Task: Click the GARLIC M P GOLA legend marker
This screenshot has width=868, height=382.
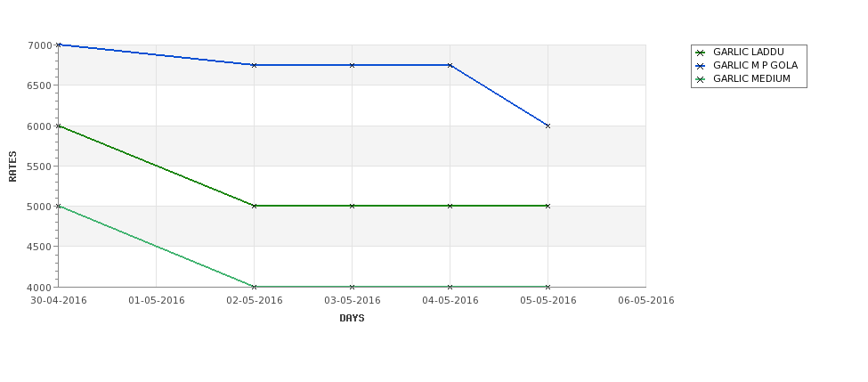Action: [x=701, y=66]
